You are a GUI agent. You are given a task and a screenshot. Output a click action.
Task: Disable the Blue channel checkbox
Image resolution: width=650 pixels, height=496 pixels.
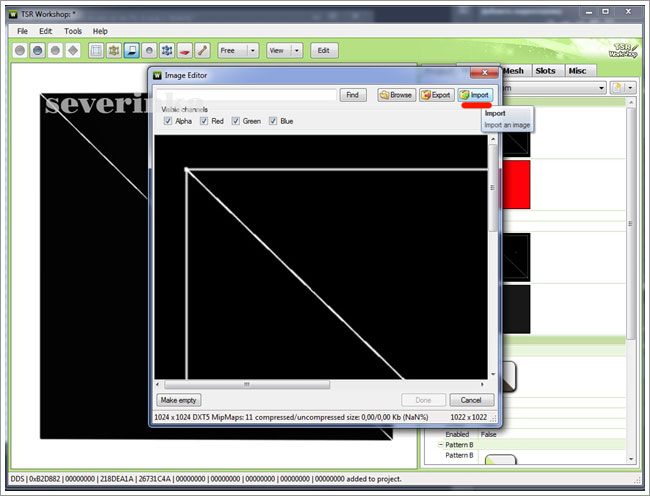[273, 121]
